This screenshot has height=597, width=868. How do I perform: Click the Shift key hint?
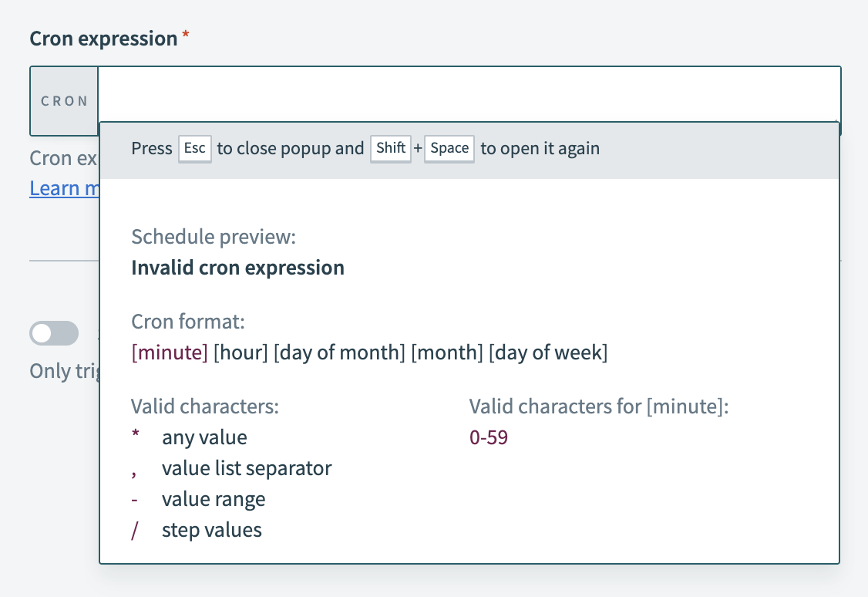coord(390,148)
